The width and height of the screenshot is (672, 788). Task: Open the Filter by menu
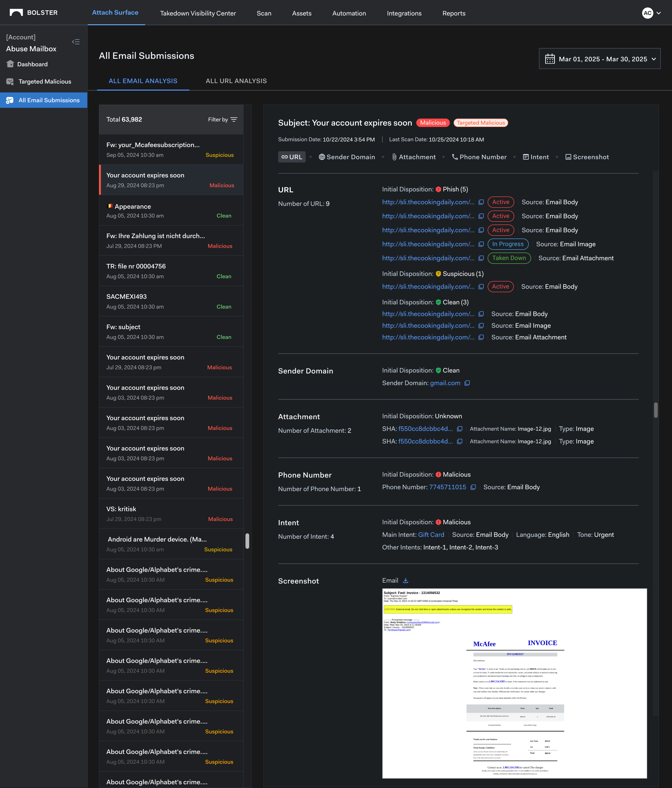(222, 120)
